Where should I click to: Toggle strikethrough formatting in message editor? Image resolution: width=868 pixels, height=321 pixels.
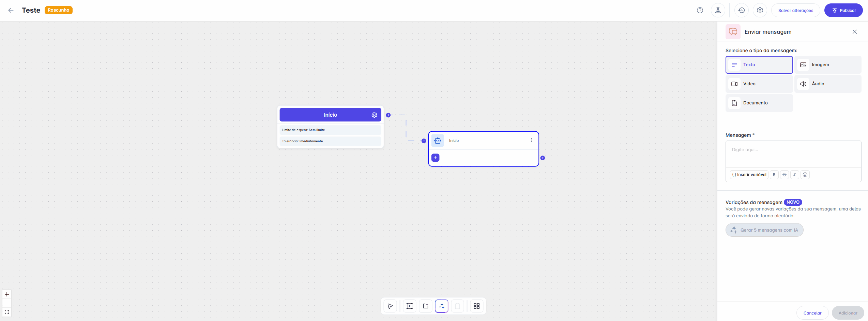click(785, 175)
